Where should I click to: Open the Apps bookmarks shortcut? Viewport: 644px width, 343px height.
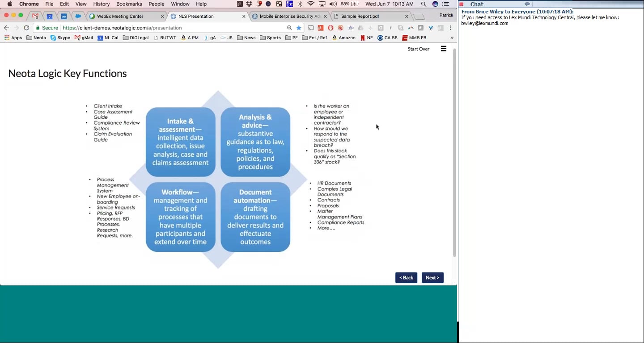[x=13, y=38]
